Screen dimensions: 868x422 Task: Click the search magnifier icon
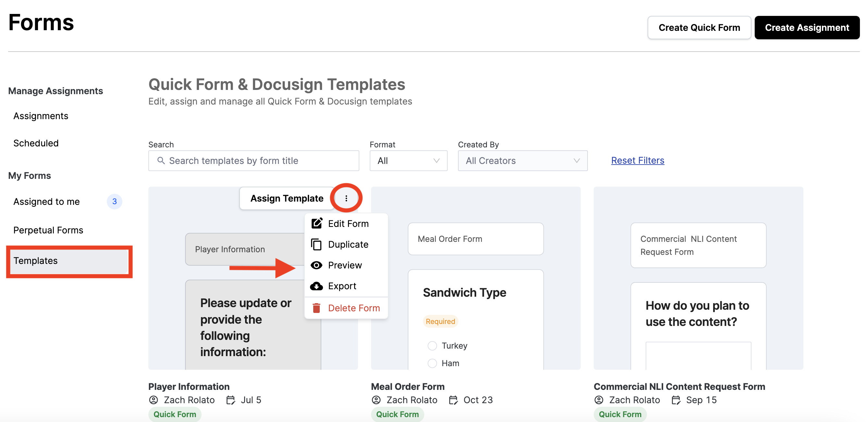click(161, 161)
